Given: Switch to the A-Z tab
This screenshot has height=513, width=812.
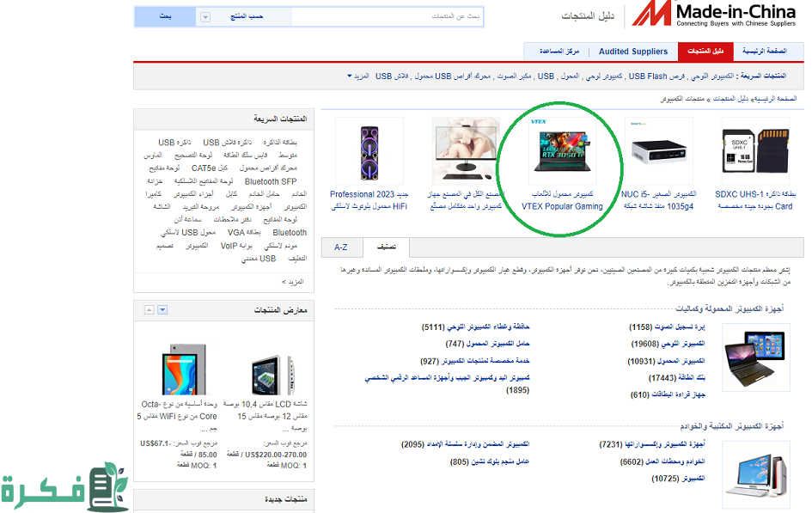Looking at the screenshot, I should click(341, 247).
